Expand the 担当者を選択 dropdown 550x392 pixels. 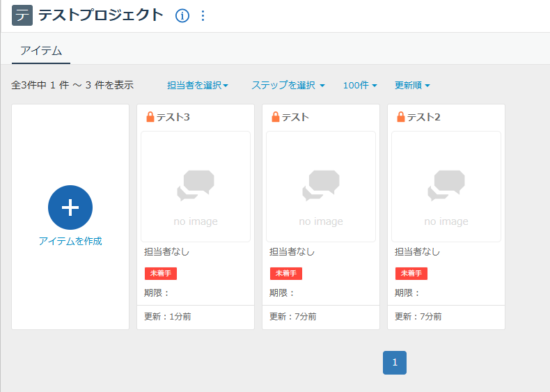198,85
